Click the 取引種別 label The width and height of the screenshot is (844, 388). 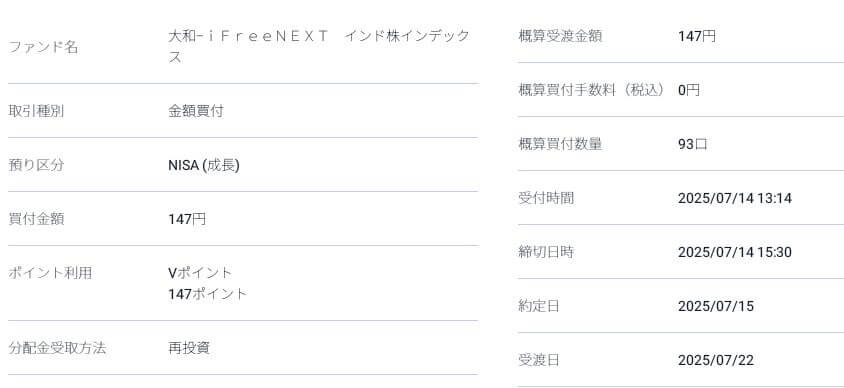tap(36, 111)
